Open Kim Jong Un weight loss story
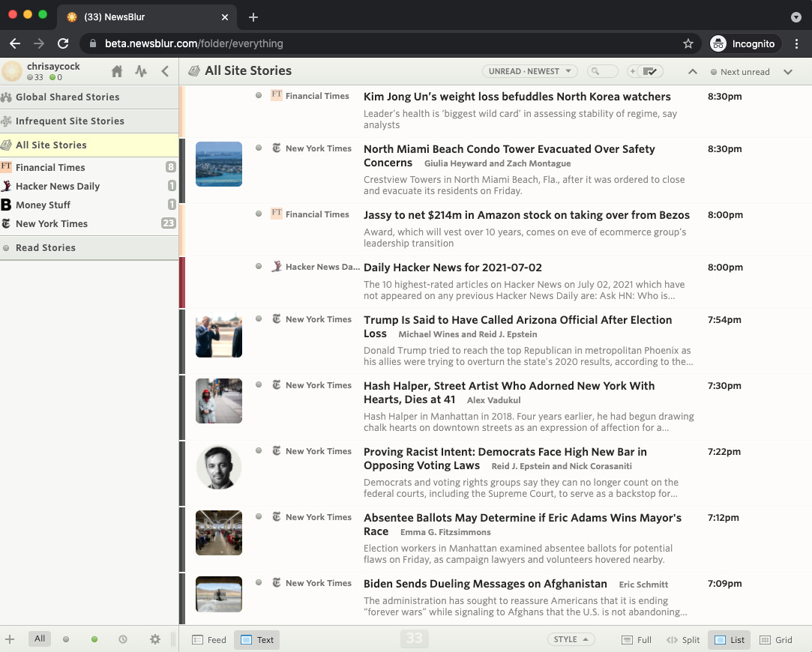Image resolution: width=812 pixels, height=652 pixels. [x=517, y=97]
